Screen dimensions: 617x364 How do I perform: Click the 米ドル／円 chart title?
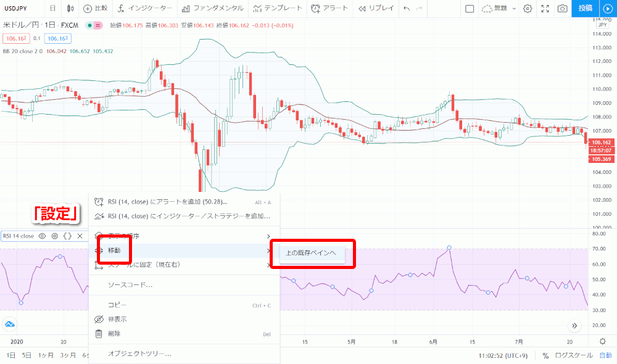coord(21,25)
